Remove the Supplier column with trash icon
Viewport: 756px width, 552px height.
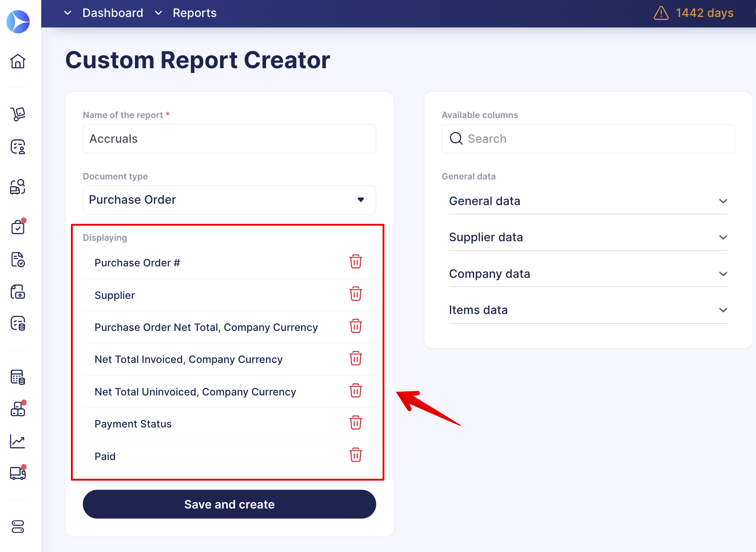tap(356, 294)
